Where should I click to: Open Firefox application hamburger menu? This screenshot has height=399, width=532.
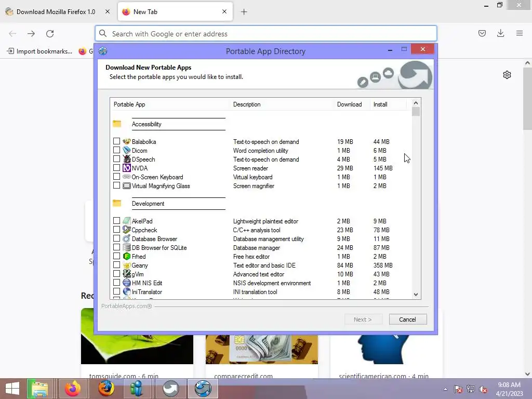[x=519, y=33]
